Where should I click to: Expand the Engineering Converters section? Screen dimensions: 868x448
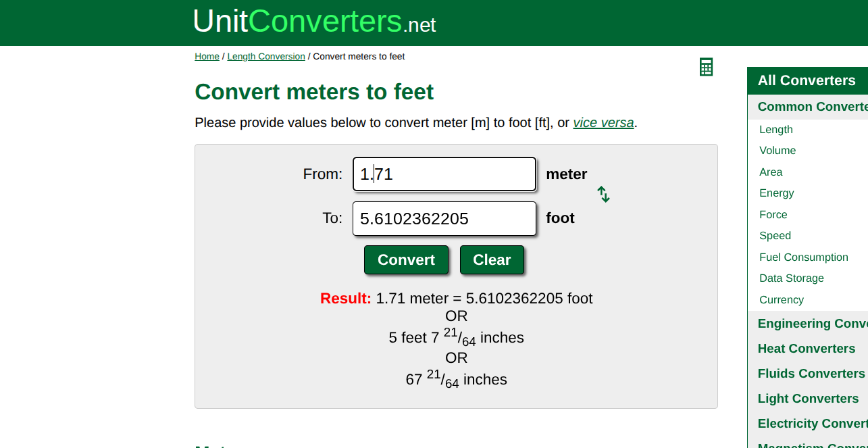point(812,324)
